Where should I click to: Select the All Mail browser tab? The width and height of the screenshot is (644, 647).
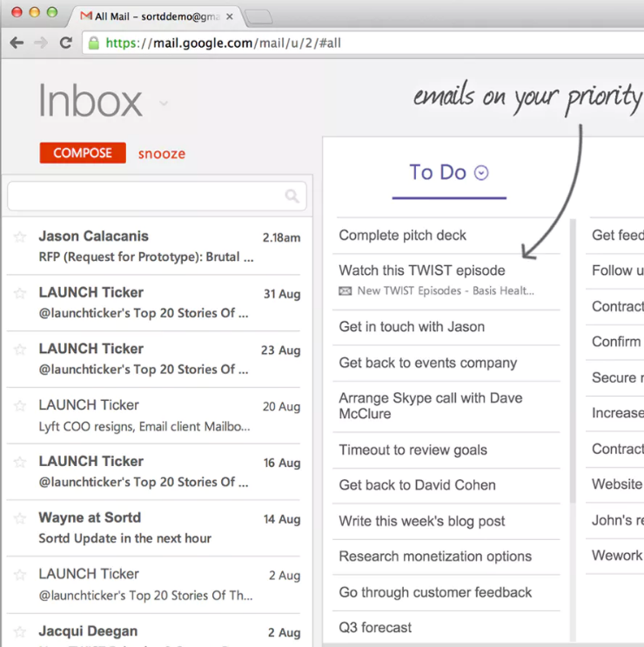pyautogui.click(x=157, y=17)
